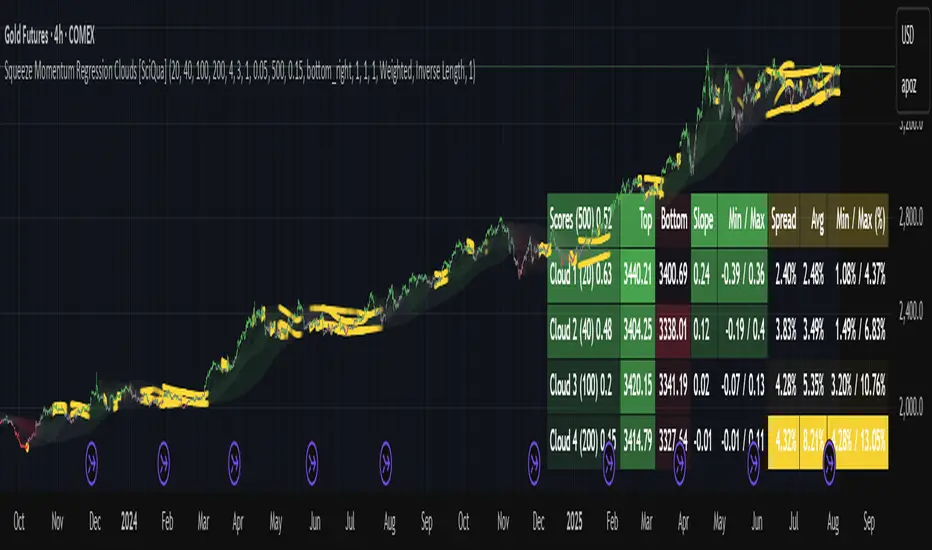
Task: Click the Top value 3414.79
Action: pos(638,441)
